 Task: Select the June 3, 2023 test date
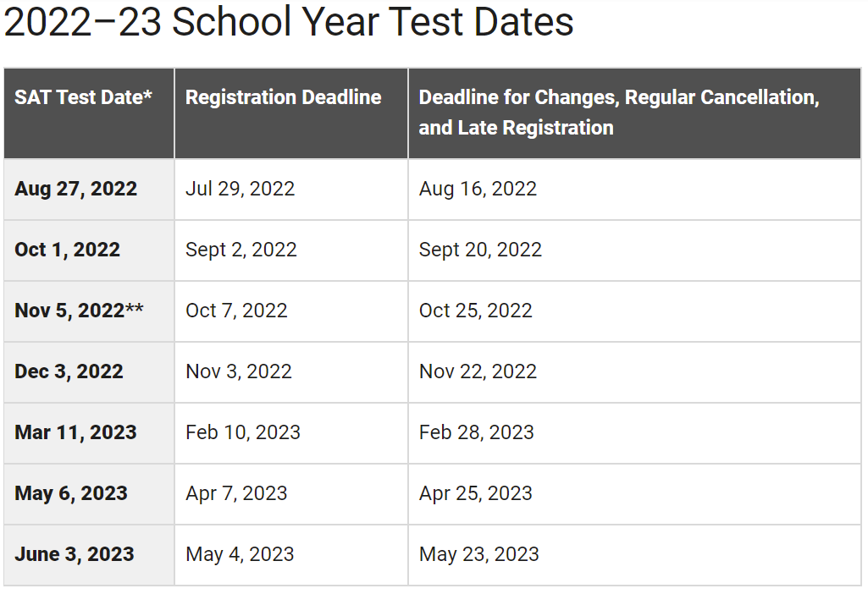(x=75, y=554)
